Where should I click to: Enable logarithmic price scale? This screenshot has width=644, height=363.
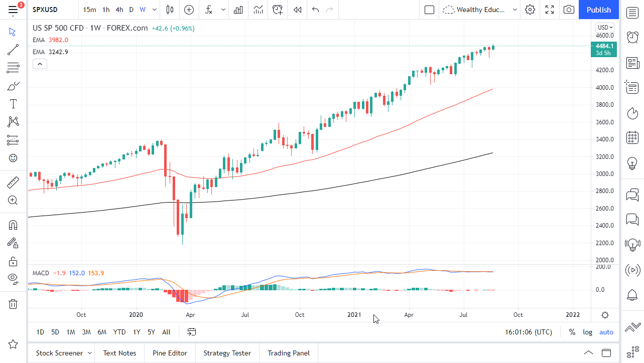point(587,332)
